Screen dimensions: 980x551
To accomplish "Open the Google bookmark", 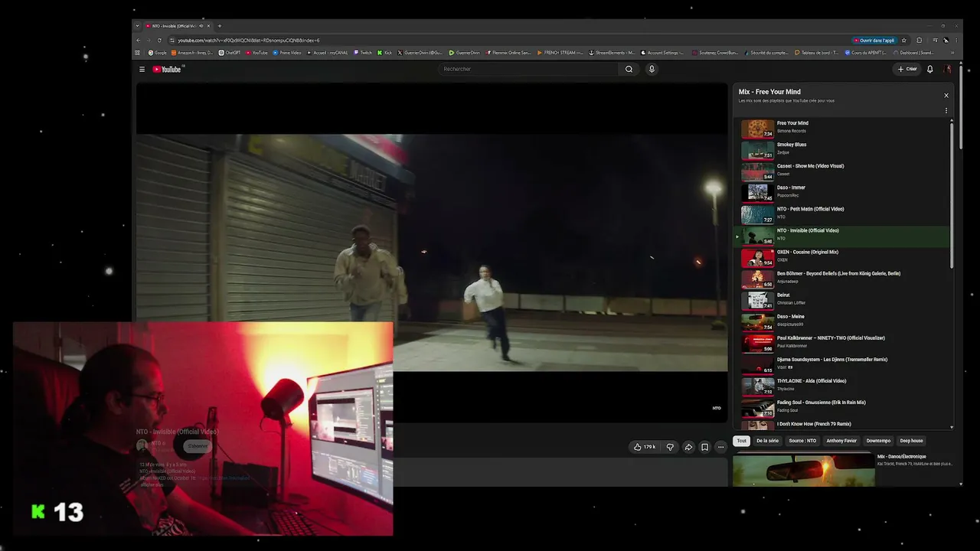I will 158,53.
